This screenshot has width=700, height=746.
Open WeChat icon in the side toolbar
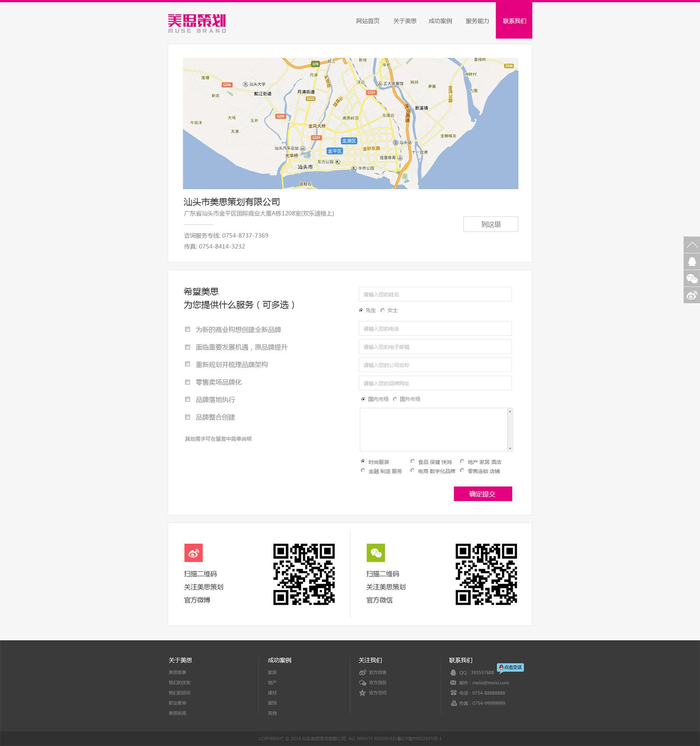[x=692, y=279]
